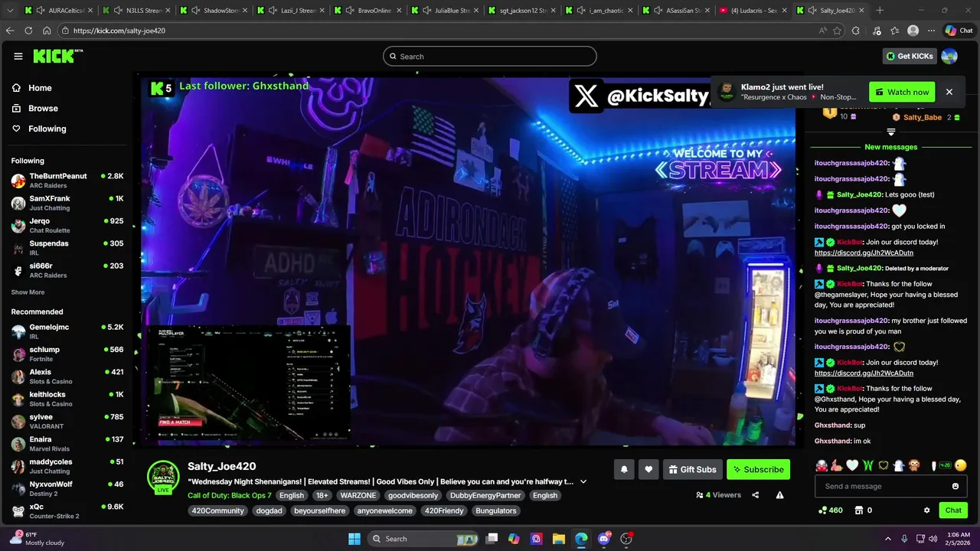
Task: Open xQc recommended channel
Action: (67, 511)
